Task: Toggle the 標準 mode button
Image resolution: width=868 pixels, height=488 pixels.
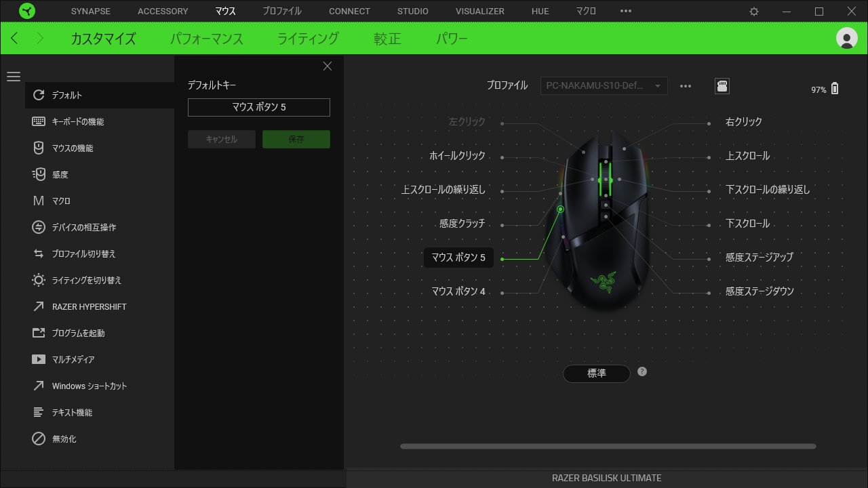Action: pos(597,373)
